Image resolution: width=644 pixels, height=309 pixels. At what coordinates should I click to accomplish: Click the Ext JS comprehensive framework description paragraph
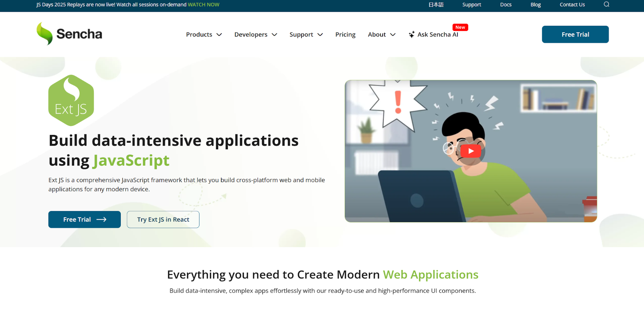pyautogui.click(x=187, y=185)
